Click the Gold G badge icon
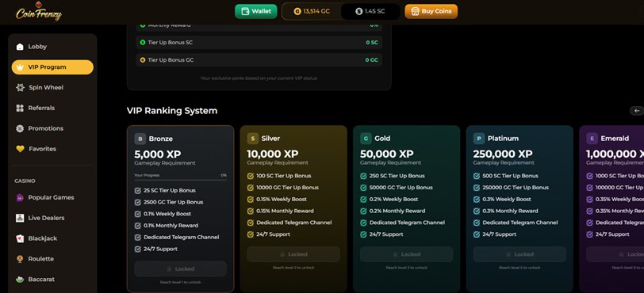Screen dimensions: 644x293 [x=366, y=139]
